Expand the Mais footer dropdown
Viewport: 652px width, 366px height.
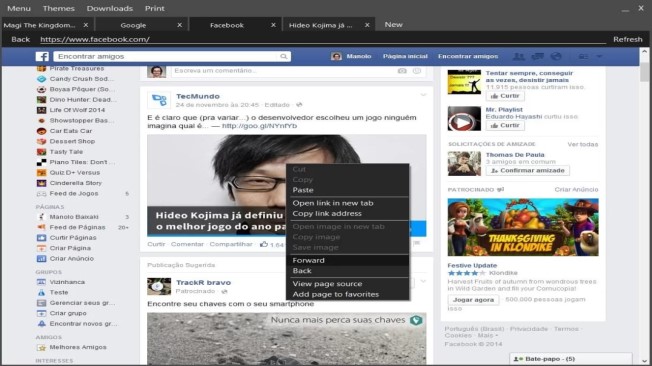(488, 335)
